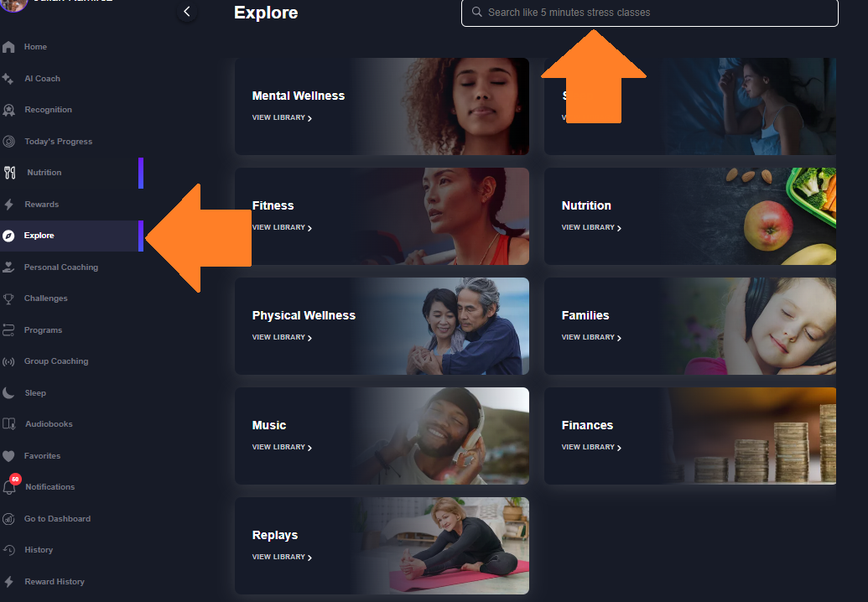
Task: Open the Sleep moon icon
Action: (x=8, y=393)
